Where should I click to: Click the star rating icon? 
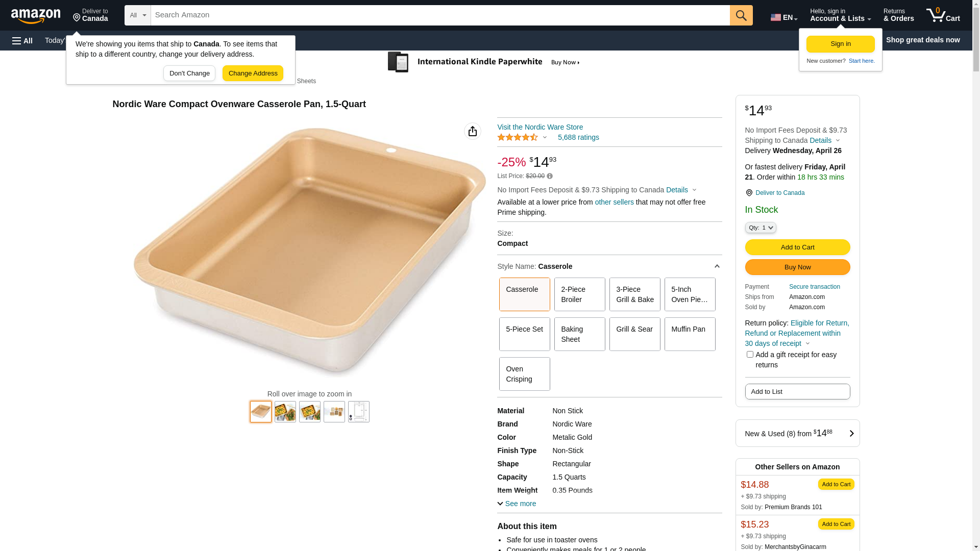click(x=518, y=137)
